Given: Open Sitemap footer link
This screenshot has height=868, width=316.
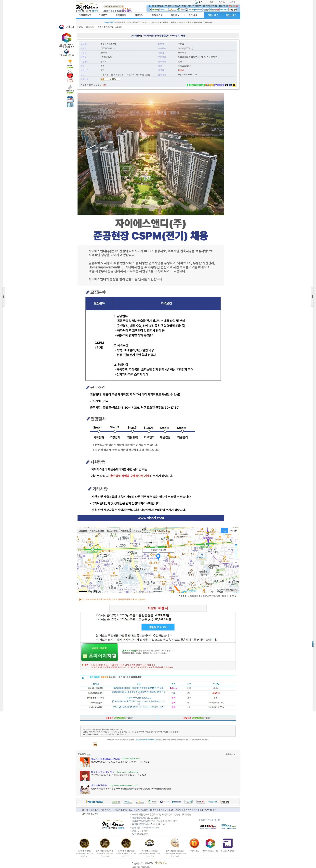Looking at the screenshot, I should (169, 810).
